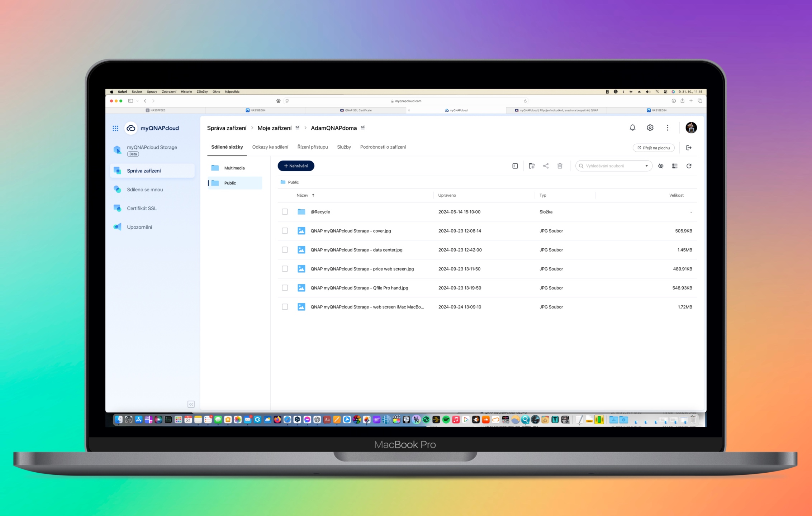Click the refresh icon

[689, 166]
